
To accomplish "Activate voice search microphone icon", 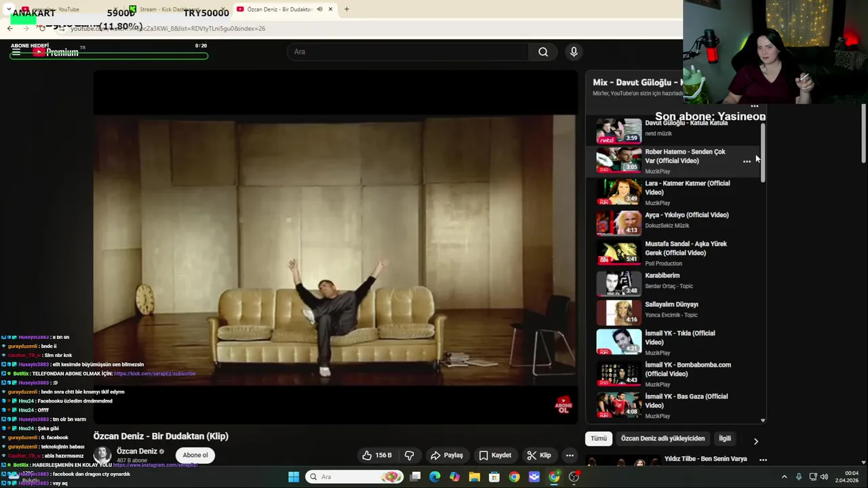I will [x=574, y=52].
